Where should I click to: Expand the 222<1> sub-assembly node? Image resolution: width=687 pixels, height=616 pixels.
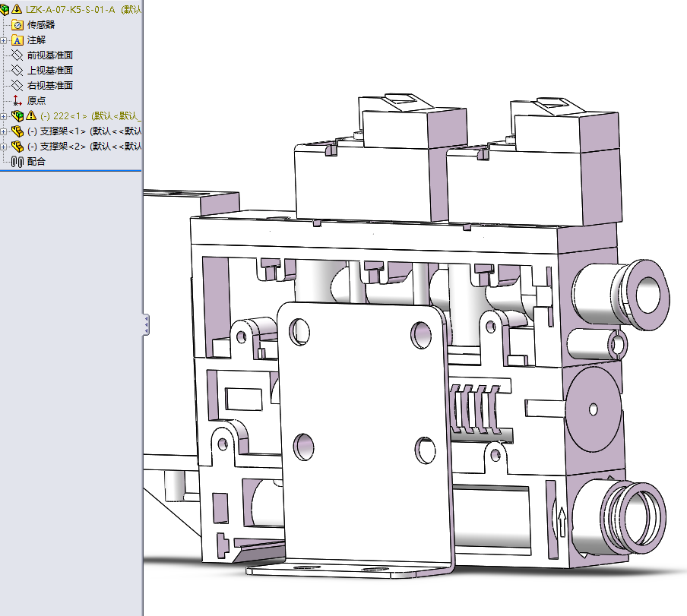pyautogui.click(x=4, y=116)
